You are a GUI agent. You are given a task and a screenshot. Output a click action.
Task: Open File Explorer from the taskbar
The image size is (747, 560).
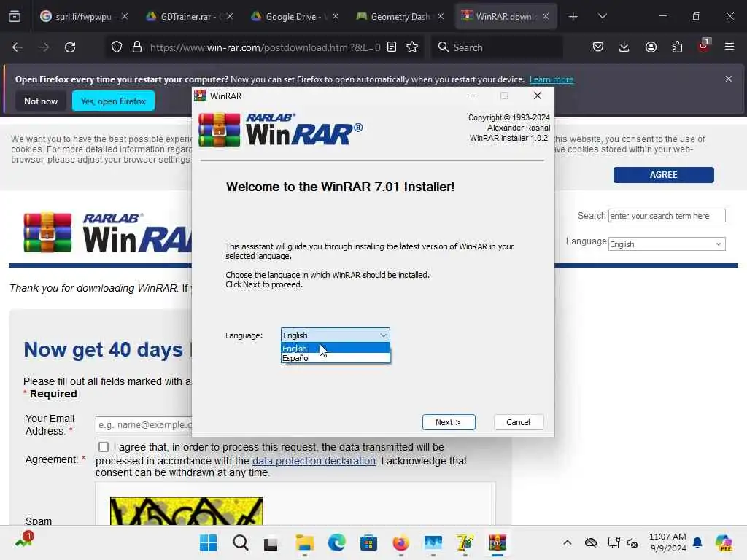(x=304, y=542)
